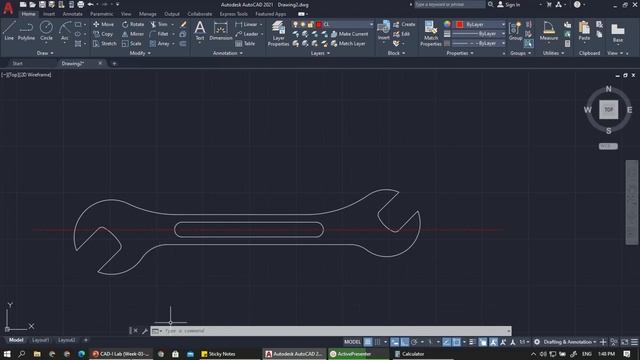Expand the Modify panel

pos(140,53)
